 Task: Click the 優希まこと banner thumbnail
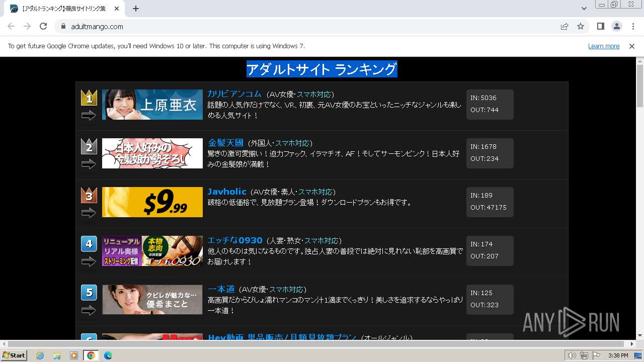pyautogui.click(x=152, y=300)
